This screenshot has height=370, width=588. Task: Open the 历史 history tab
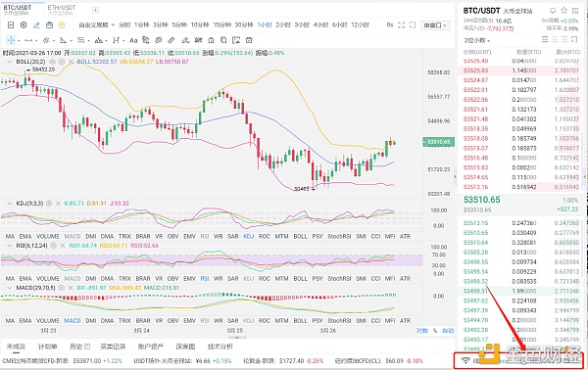click(80, 347)
